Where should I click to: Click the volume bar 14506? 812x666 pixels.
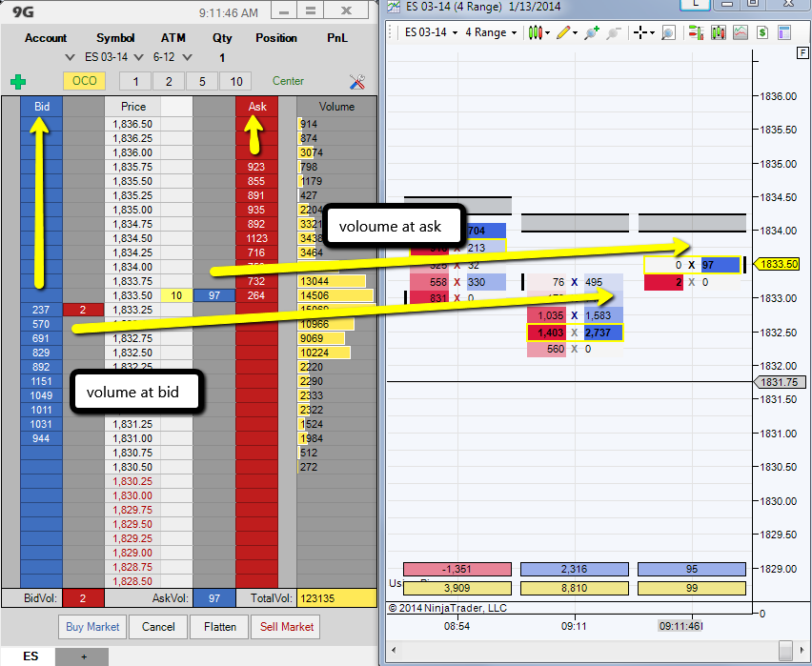335,295
